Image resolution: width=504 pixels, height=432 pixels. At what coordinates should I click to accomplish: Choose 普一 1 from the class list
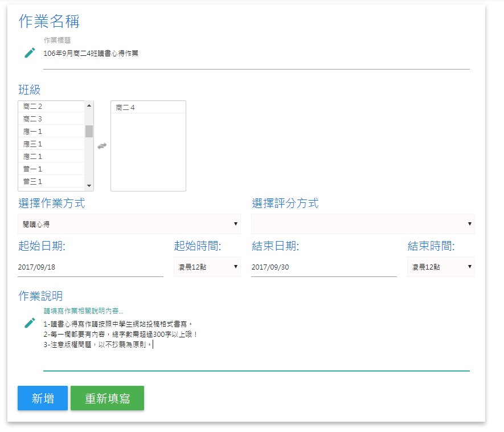pyautogui.click(x=51, y=169)
